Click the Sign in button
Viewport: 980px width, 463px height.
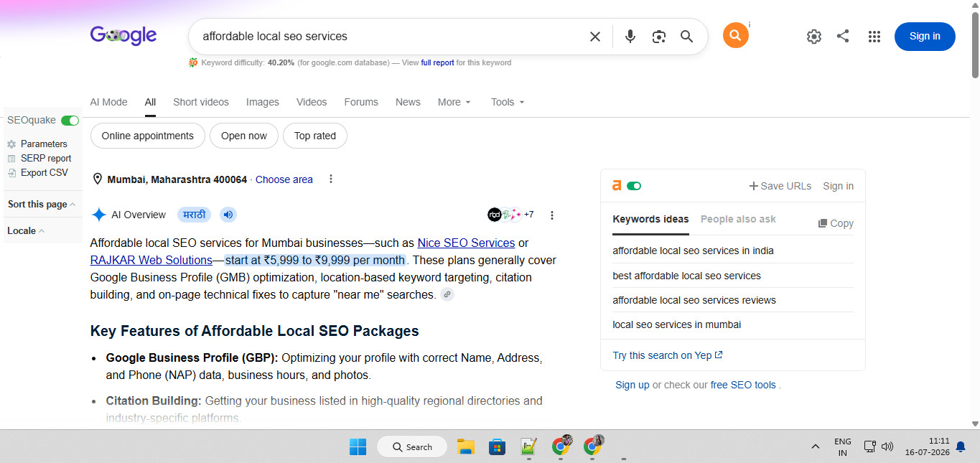coord(925,37)
